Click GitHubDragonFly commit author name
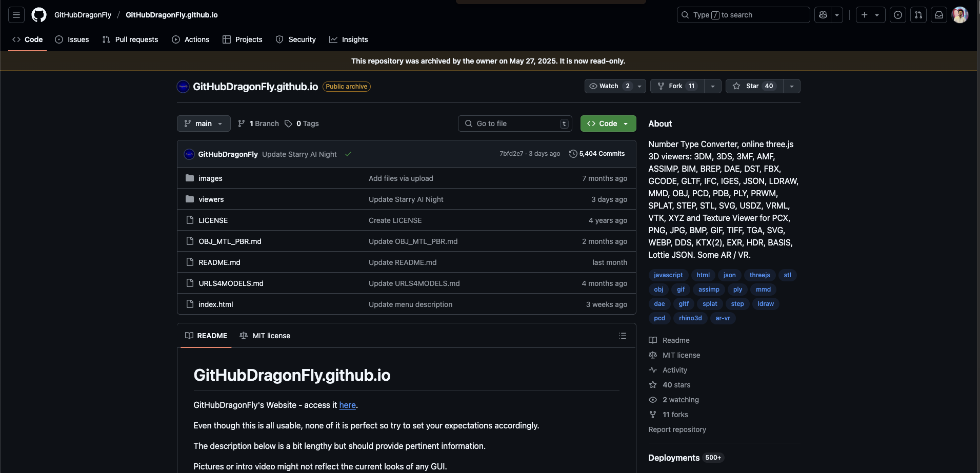 [x=228, y=154]
